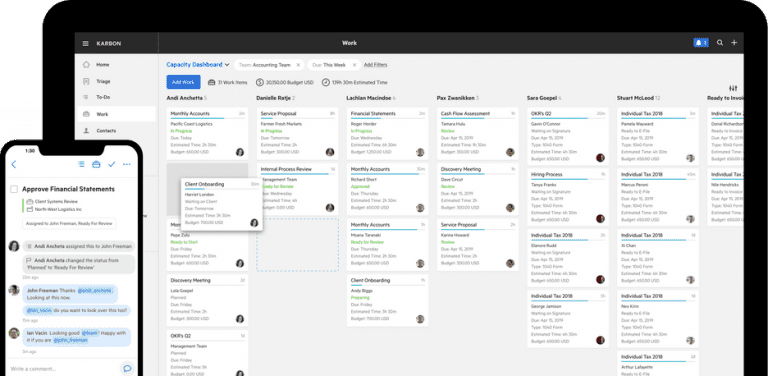768x376 pixels.
Task: Open the Due: This Week filter chip
Action: (335, 65)
